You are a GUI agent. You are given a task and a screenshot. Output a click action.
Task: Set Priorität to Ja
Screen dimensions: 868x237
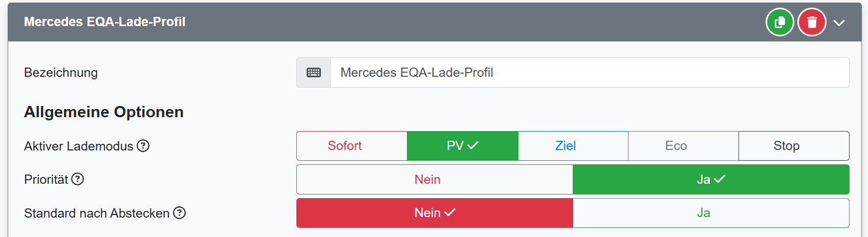tap(711, 179)
